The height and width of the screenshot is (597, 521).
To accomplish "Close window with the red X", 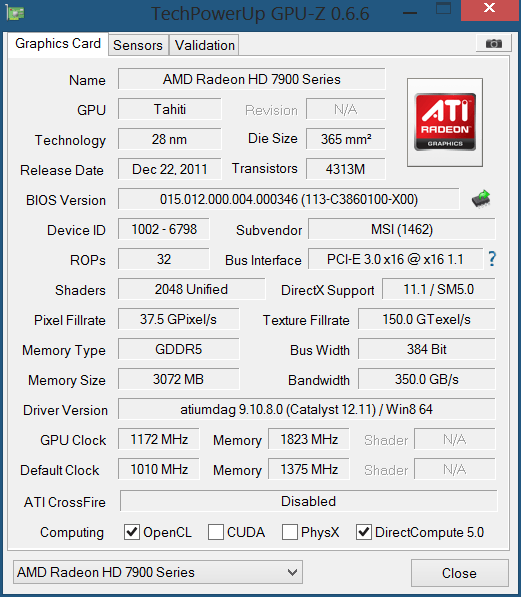I will pyautogui.click(x=490, y=8).
